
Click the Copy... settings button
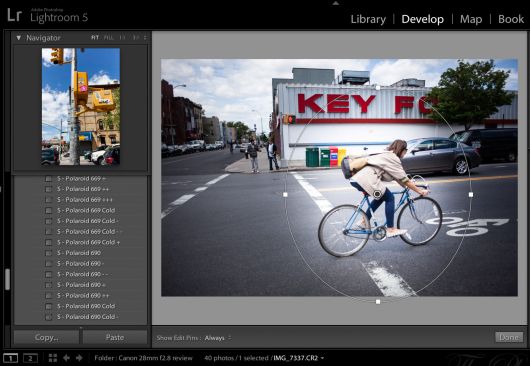46,337
